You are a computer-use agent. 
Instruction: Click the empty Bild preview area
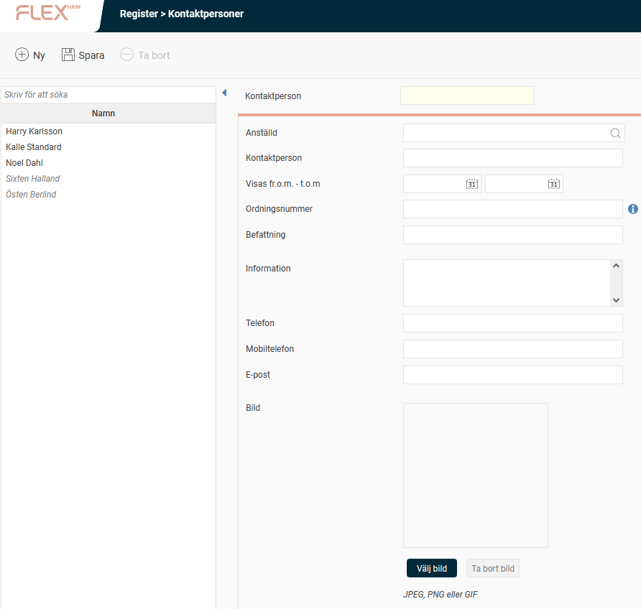475,475
